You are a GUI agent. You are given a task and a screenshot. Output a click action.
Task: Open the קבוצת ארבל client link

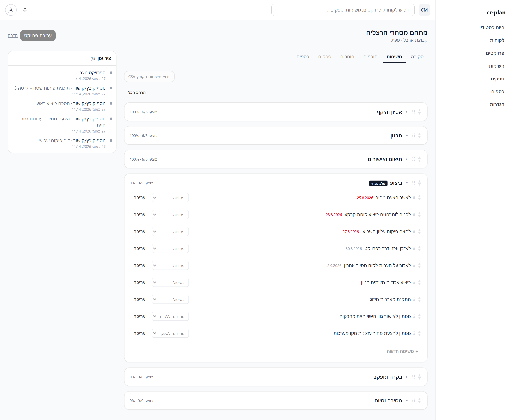pos(415,40)
